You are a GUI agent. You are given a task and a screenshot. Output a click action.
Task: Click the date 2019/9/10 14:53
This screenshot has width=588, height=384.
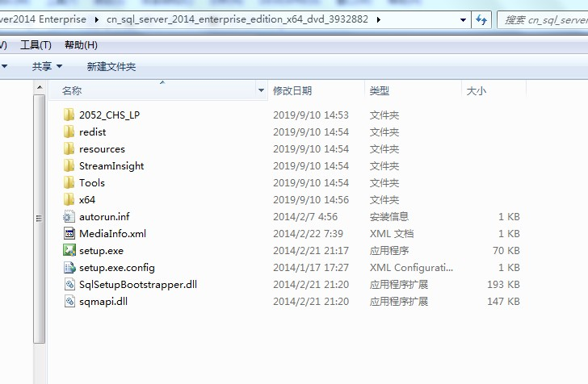(311, 115)
